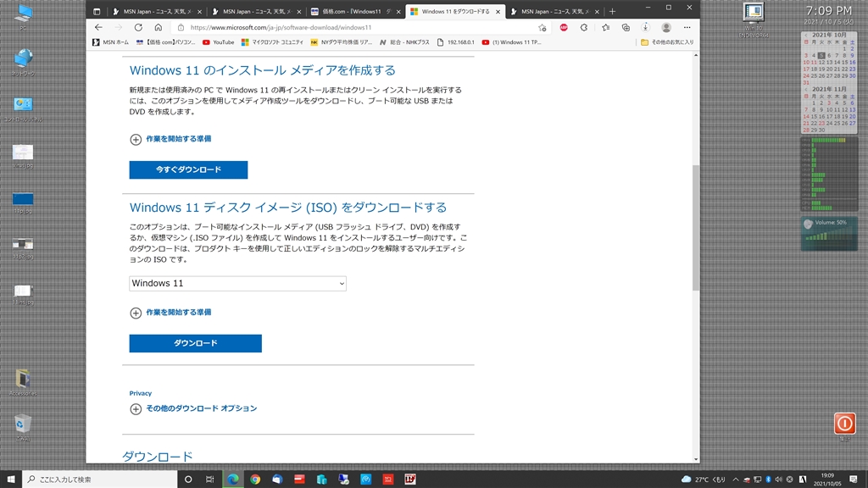Open the 価格.com パソコン bookmark
This screenshot has height=488, width=868.
(165, 42)
